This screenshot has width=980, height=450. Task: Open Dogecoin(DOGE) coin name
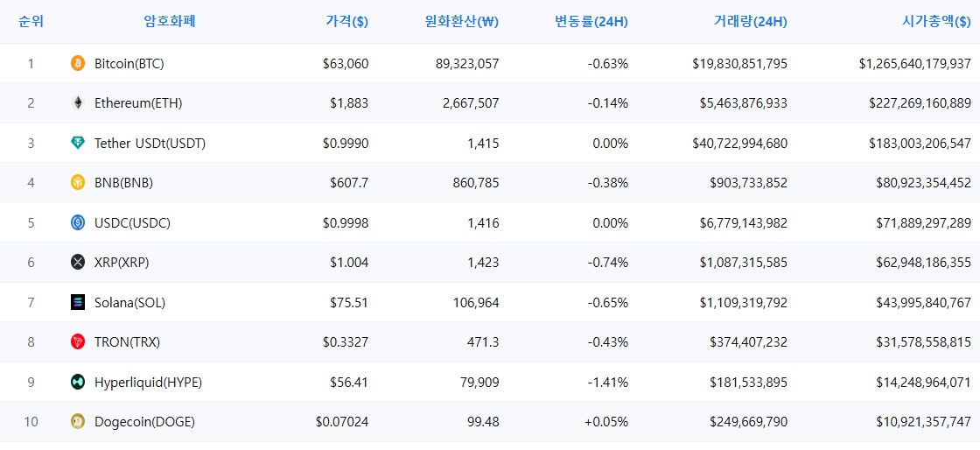click(144, 423)
